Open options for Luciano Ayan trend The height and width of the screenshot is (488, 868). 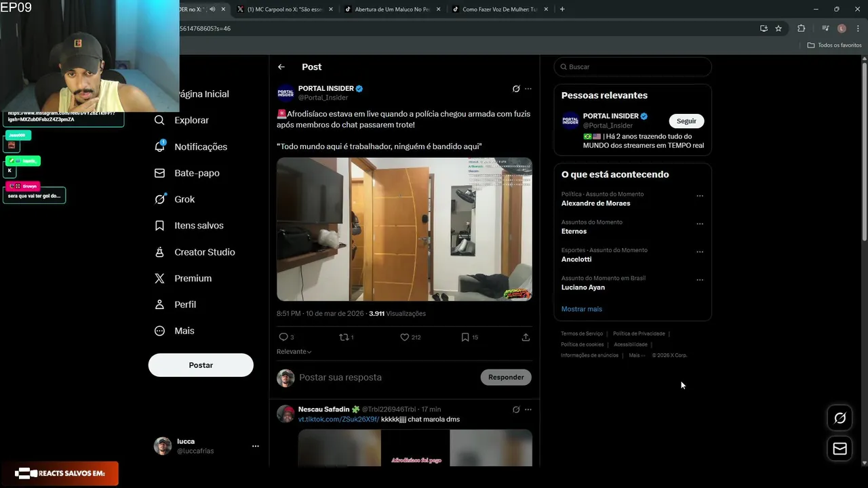(x=700, y=281)
